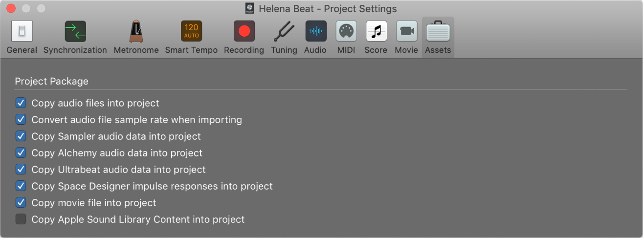This screenshot has width=644, height=238.
Task: Disable Copy Space Designer impulse responses
Action: click(21, 186)
